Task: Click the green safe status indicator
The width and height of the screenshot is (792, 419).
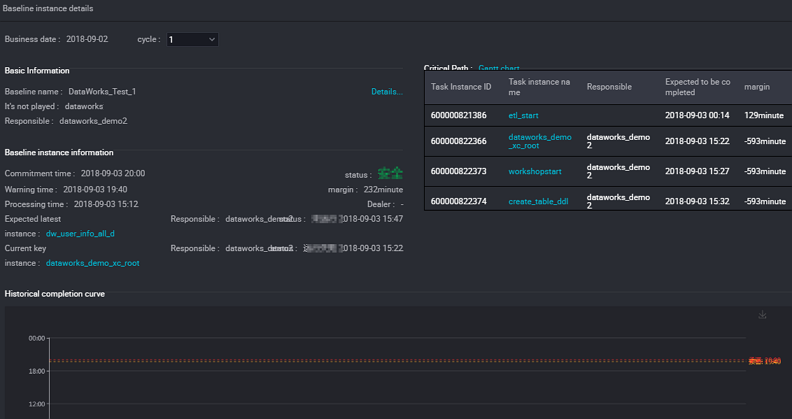Action: coord(390,174)
